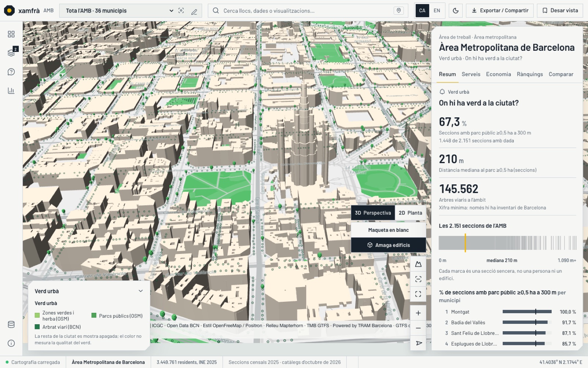
Task: Click the fullscreen icon on map controls
Action: (418, 294)
